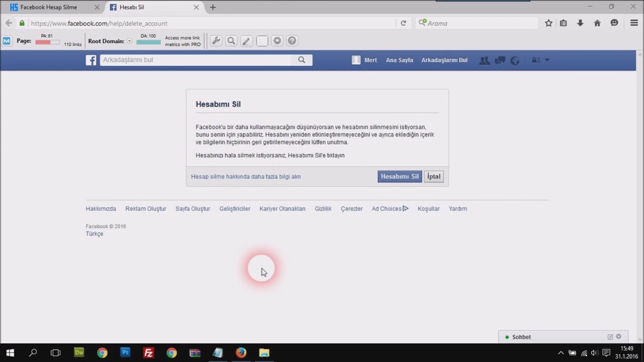Click the Arkadaşlarını bul search field
This screenshot has width=644, height=362.
[x=196, y=60]
